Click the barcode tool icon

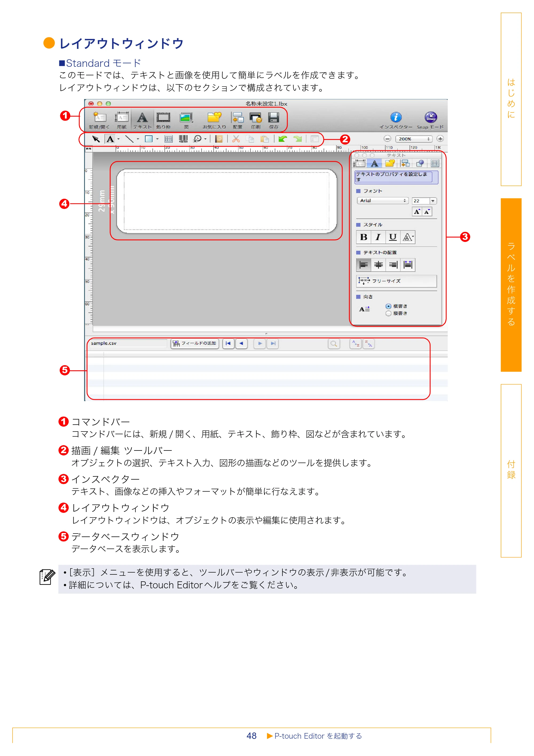183,139
